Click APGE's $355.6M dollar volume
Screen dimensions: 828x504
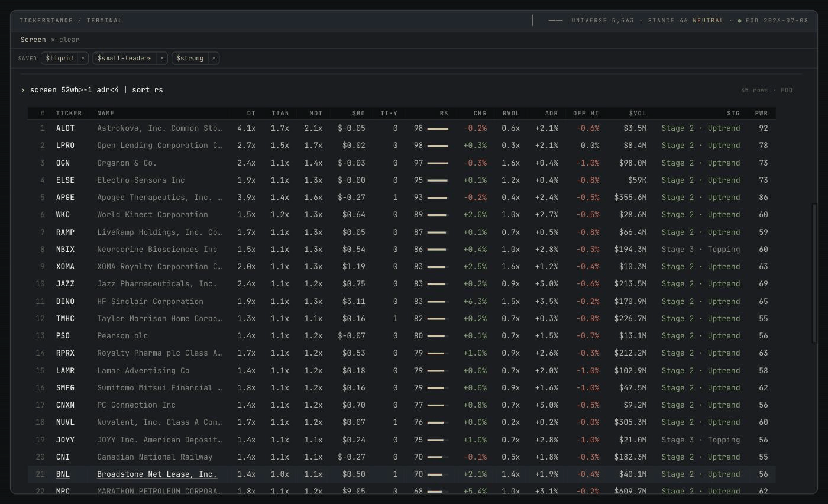click(x=630, y=197)
